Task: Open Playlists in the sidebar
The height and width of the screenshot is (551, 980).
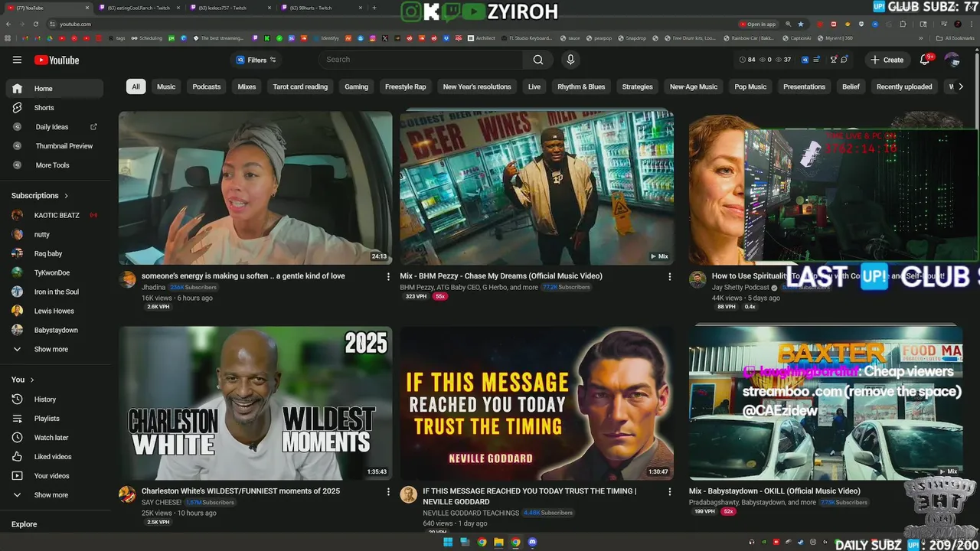Action: (x=47, y=419)
